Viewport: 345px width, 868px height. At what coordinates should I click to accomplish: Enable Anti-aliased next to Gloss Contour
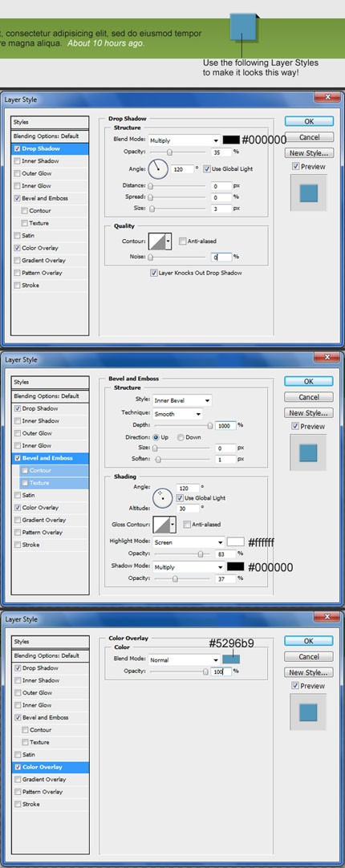pyautogui.click(x=187, y=524)
